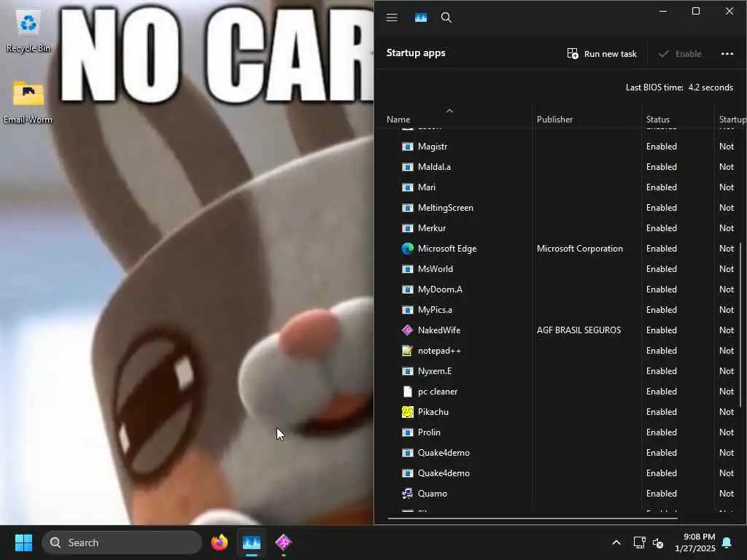Open the Windows Start button
Viewport: 747px width, 560px height.
coord(23,542)
